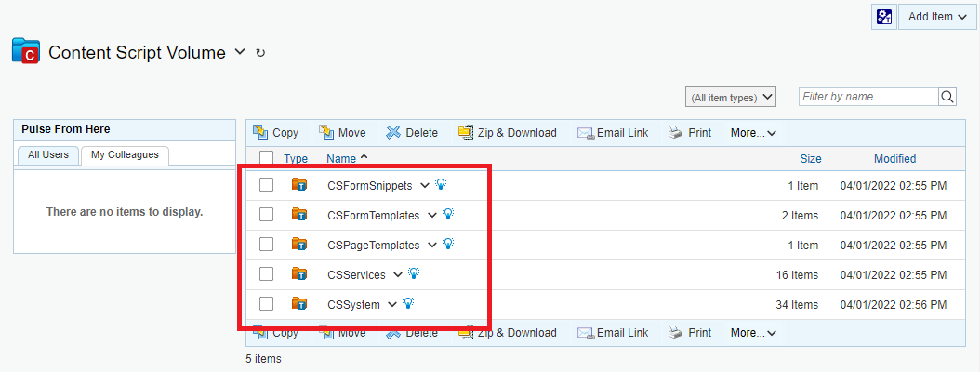The image size is (980, 372).
Task: Open the All item types filter
Action: coord(731,97)
